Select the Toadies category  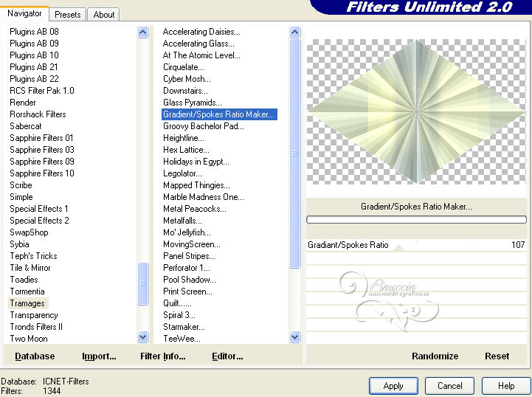click(x=24, y=280)
